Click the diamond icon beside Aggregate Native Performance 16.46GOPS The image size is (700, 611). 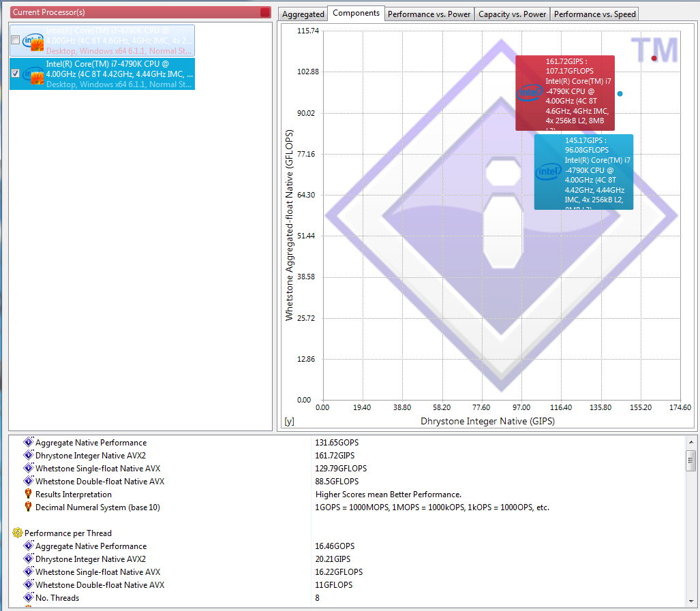(29, 546)
